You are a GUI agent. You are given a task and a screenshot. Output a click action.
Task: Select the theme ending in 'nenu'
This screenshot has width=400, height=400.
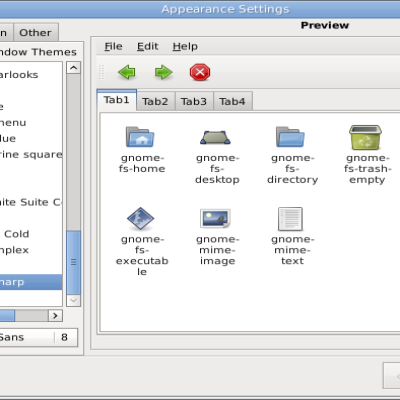point(31,123)
